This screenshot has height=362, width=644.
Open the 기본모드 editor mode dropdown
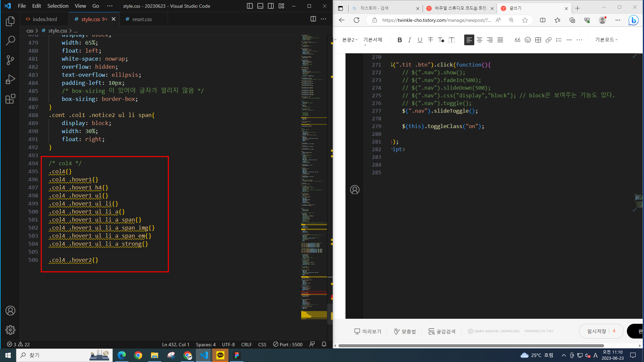pos(606,40)
